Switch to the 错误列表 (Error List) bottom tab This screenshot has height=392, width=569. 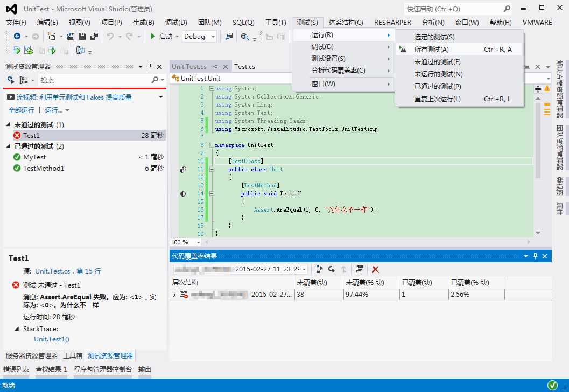point(16,369)
